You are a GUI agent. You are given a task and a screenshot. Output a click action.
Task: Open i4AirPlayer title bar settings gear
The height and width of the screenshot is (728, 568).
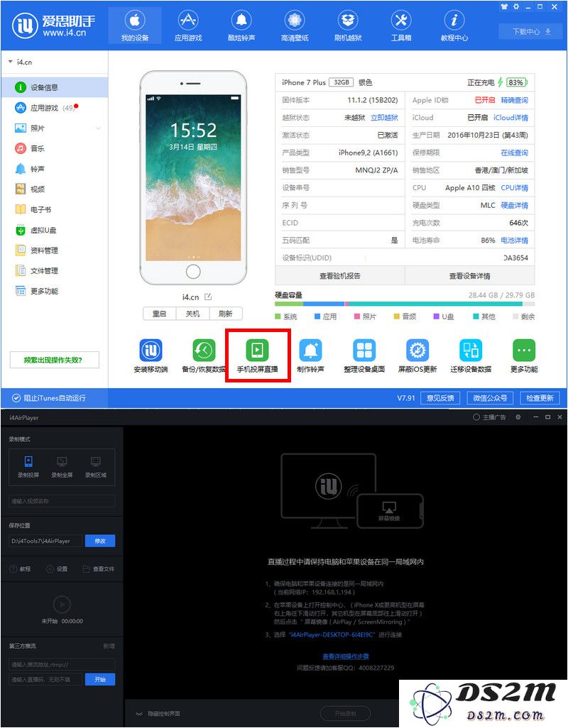[518, 417]
